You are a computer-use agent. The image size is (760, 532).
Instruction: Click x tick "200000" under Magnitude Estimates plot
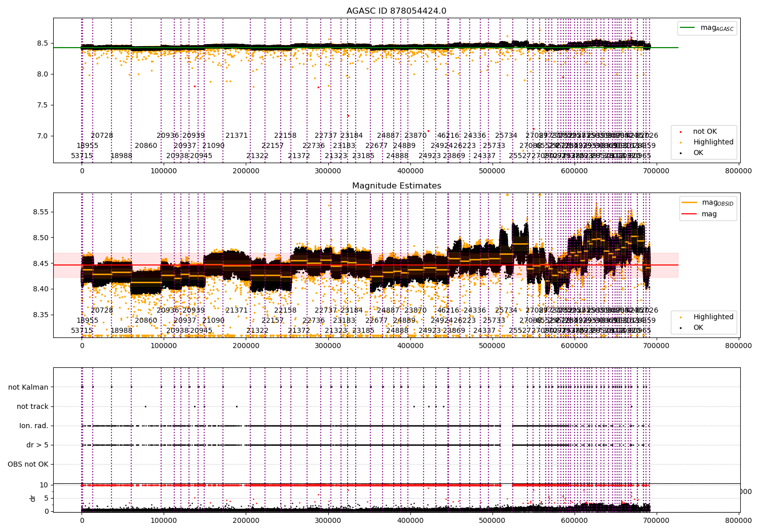(246, 346)
